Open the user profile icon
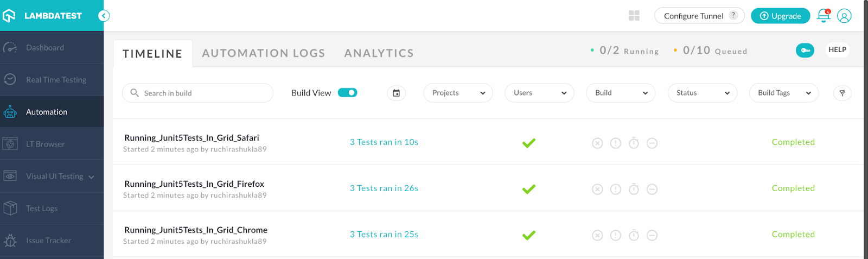The width and height of the screenshot is (868, 259). pos(844,16)
